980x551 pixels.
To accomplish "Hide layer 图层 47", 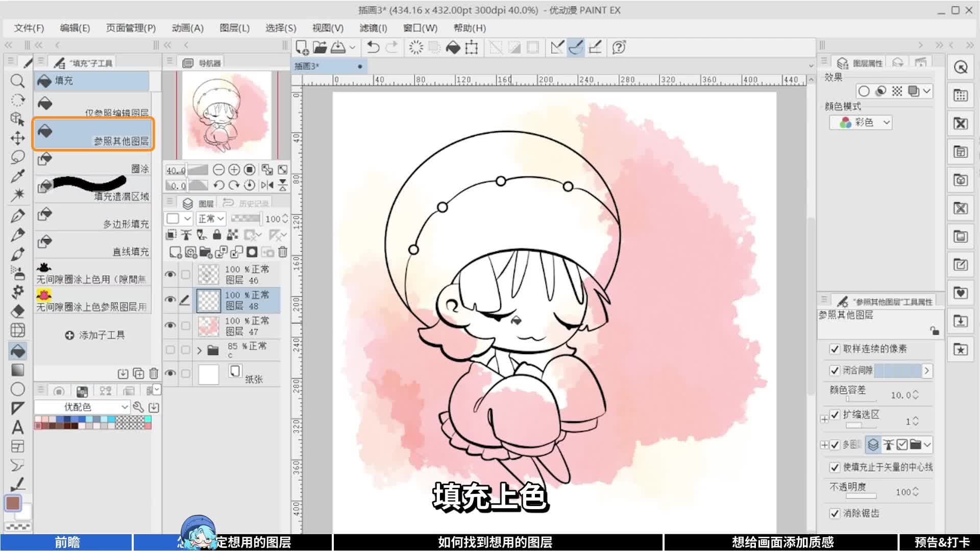I will tap(170, 325).
